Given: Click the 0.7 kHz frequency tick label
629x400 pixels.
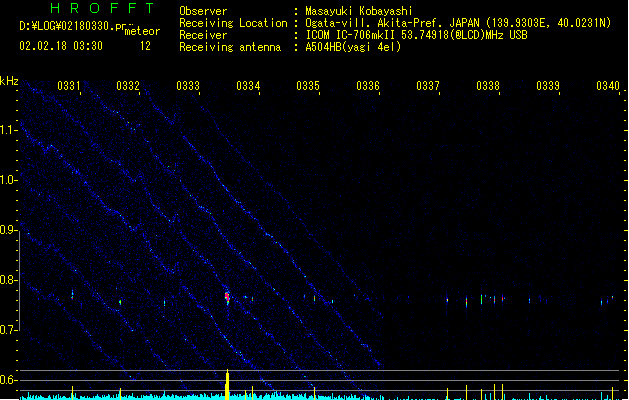Looking at the screenshot, I should point(8,330).
